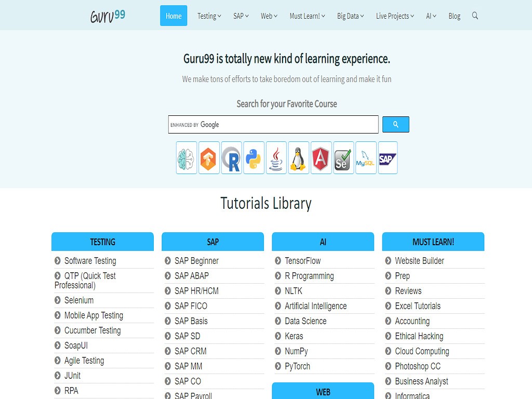Open the RPA tutorial link
This screenshot has height=399, width=532.
[x=71, y=391]
